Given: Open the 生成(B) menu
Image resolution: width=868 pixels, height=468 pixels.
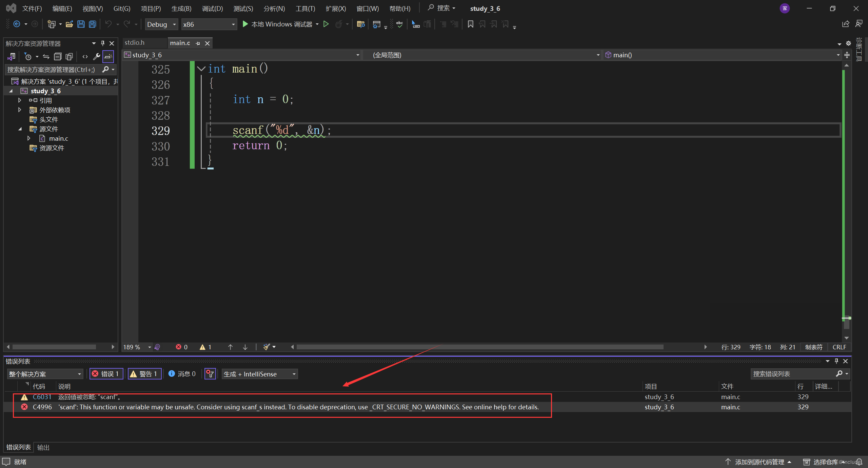Looking at the screenshot, I should (181, 8).
